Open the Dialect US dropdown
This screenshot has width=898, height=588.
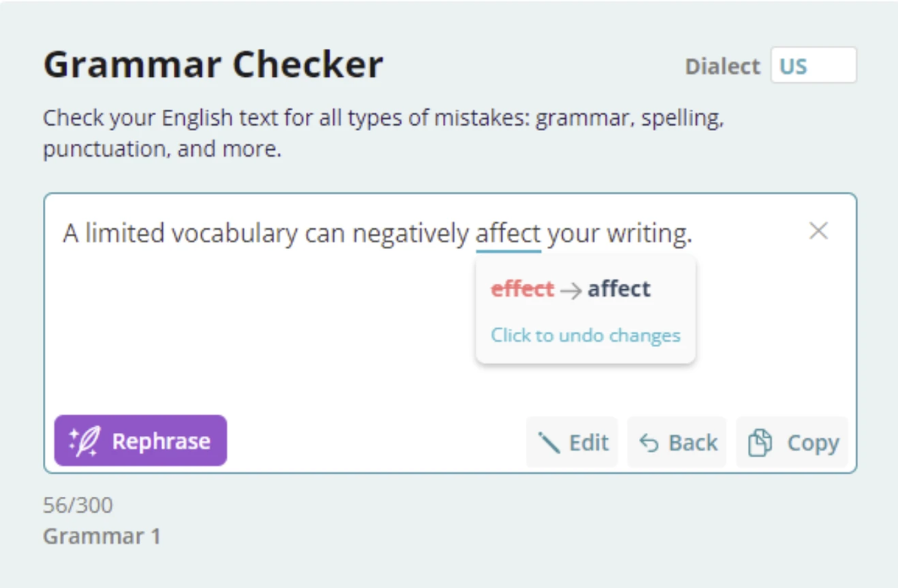coord(813,66)
